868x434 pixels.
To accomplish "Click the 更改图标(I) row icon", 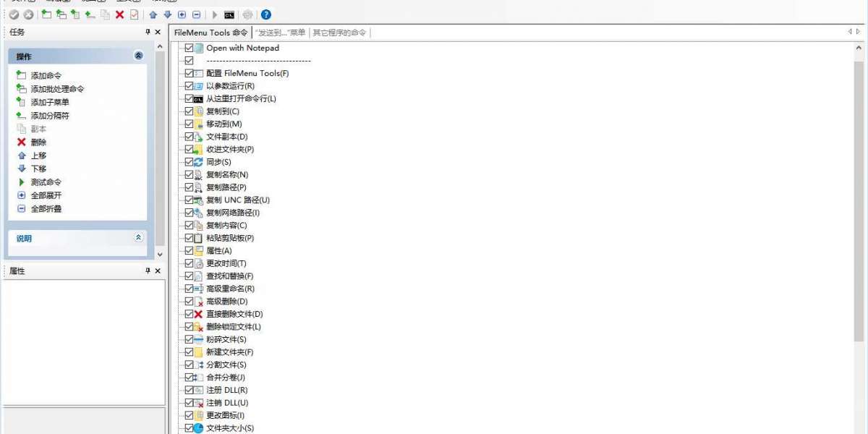I will [x=199, y=415].
